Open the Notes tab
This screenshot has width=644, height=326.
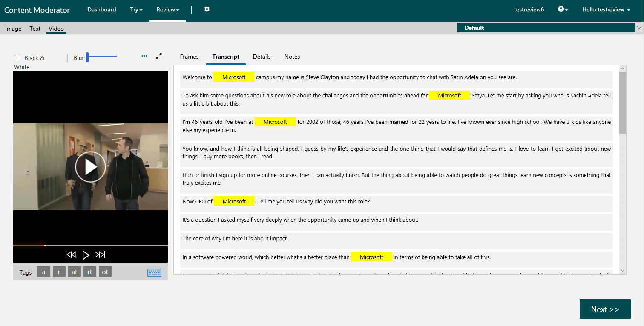292,57
